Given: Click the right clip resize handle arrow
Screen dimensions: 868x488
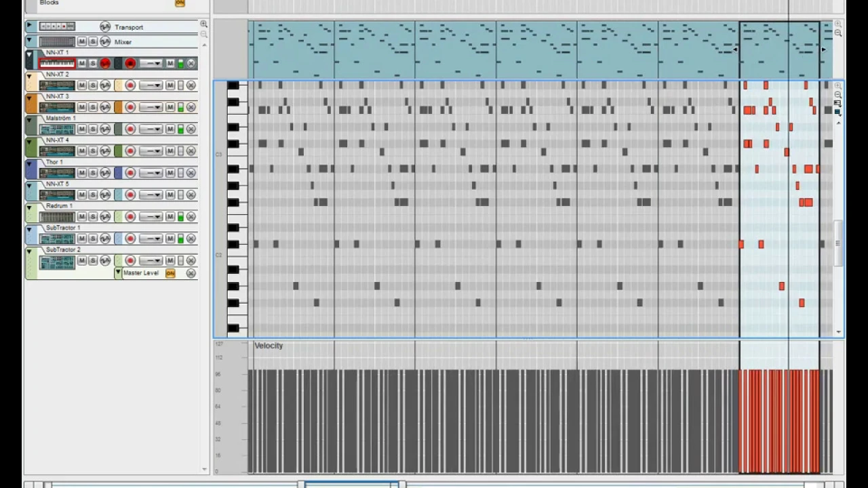Looking at the screenshot, I should pos(824,49).
